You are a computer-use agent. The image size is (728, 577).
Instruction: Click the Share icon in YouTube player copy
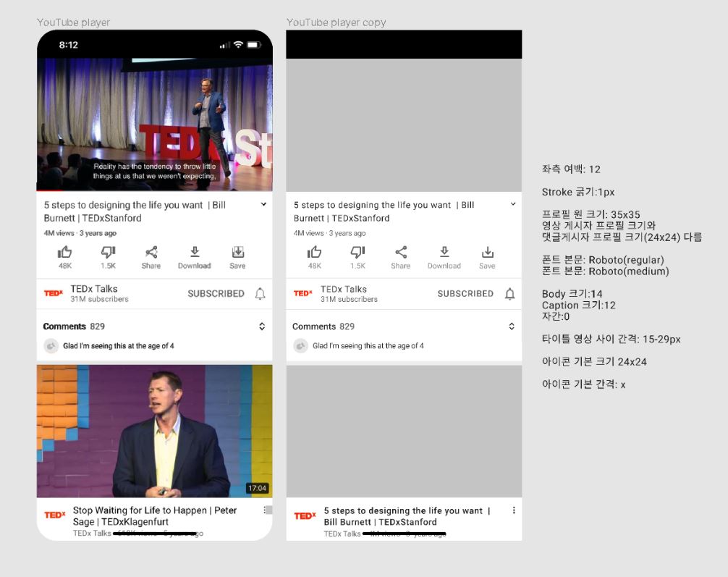(401, 252)
